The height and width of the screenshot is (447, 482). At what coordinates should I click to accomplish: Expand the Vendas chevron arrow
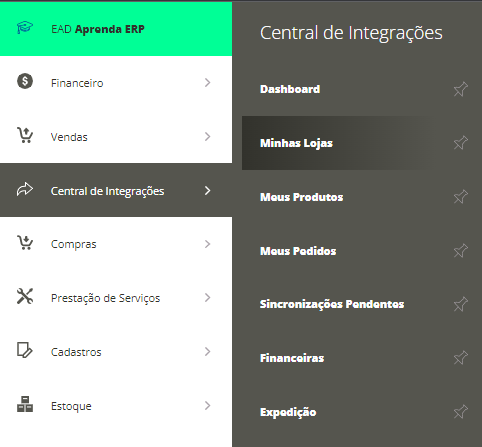coord(207,137)
